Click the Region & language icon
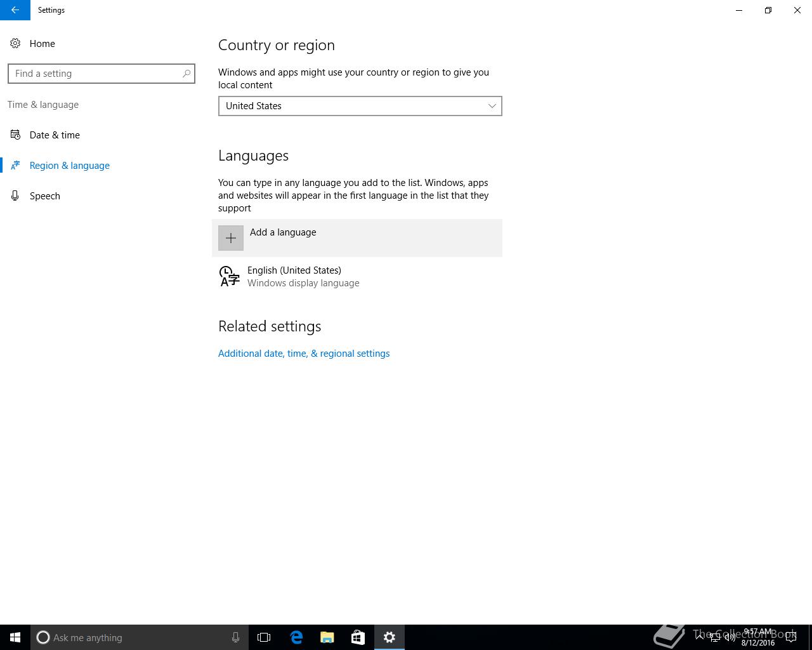This screenshot has width=812, height=650. 15,165
